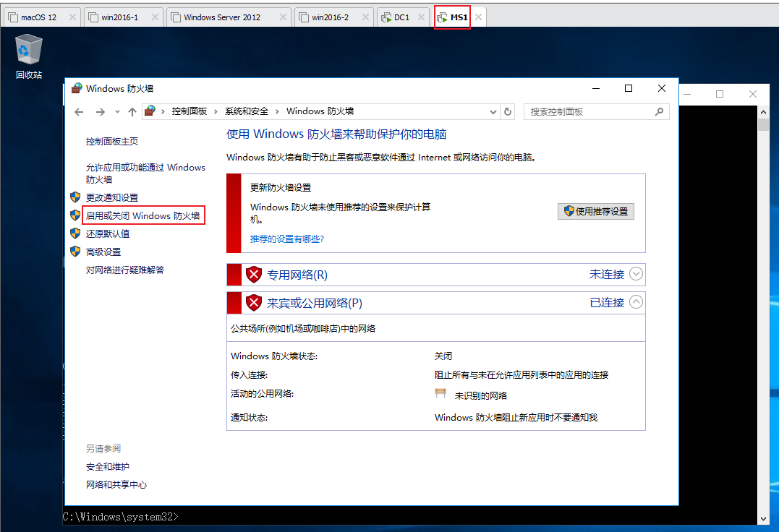Open 对网络进行疑难解答 link
This screenshot has width=779, height=532.
click(x=124, y=270)
